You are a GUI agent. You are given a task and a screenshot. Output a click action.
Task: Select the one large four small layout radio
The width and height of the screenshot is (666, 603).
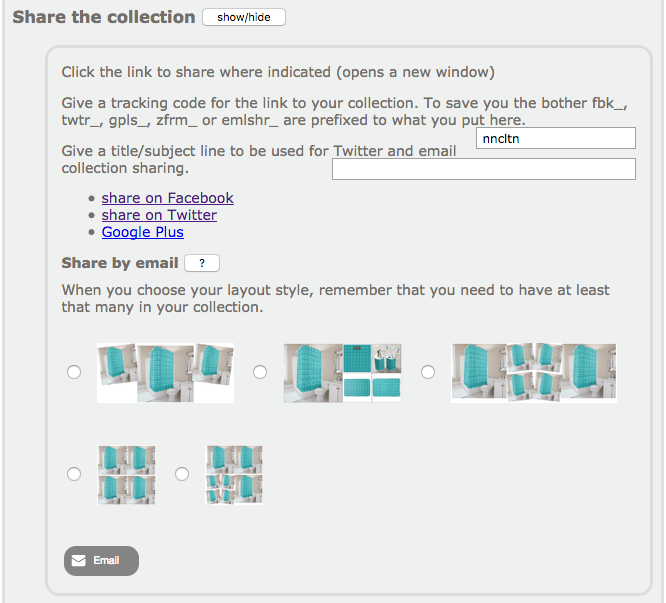click(260, 372)
